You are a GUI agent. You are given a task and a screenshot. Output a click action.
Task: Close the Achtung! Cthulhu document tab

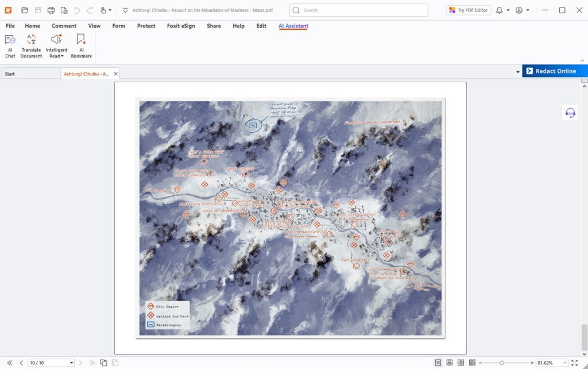[x=116, y=74]
